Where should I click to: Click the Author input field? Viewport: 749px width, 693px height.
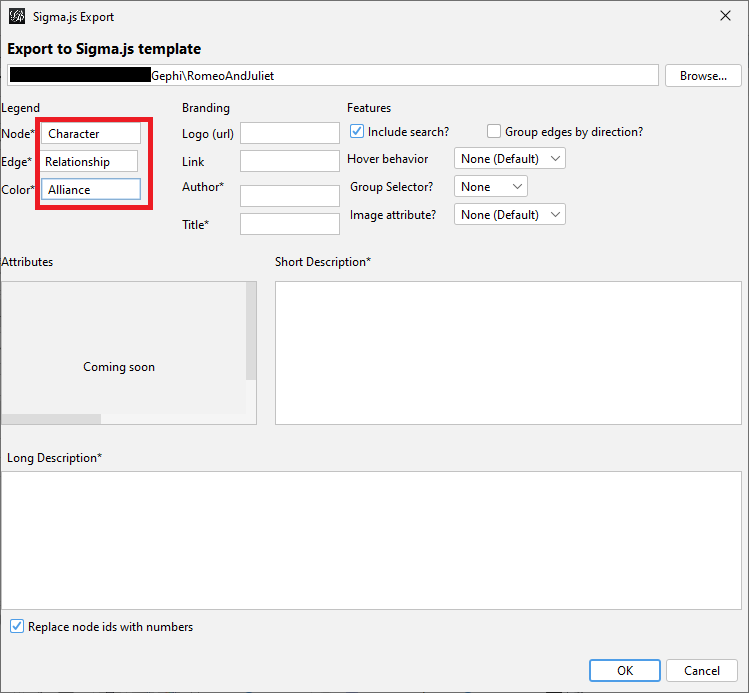pyautogui.click(x=290, y=196)
